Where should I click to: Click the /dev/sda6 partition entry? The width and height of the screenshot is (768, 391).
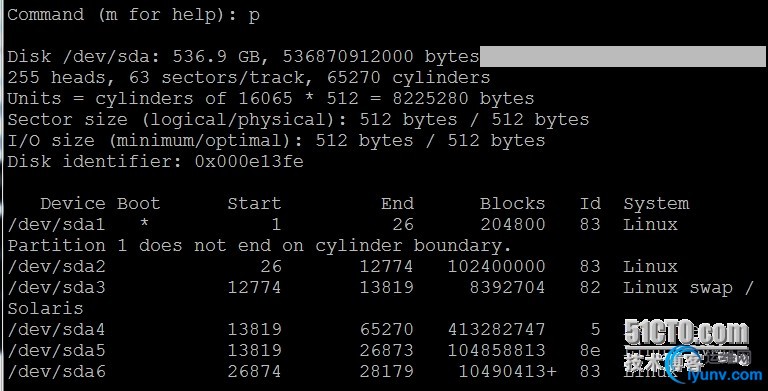click(56, 371)
